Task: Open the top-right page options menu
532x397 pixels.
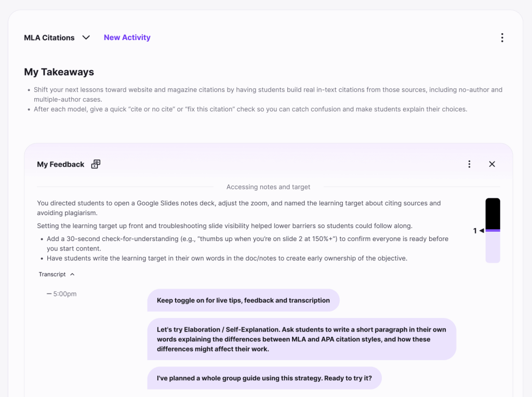Action: pos(502,37)
